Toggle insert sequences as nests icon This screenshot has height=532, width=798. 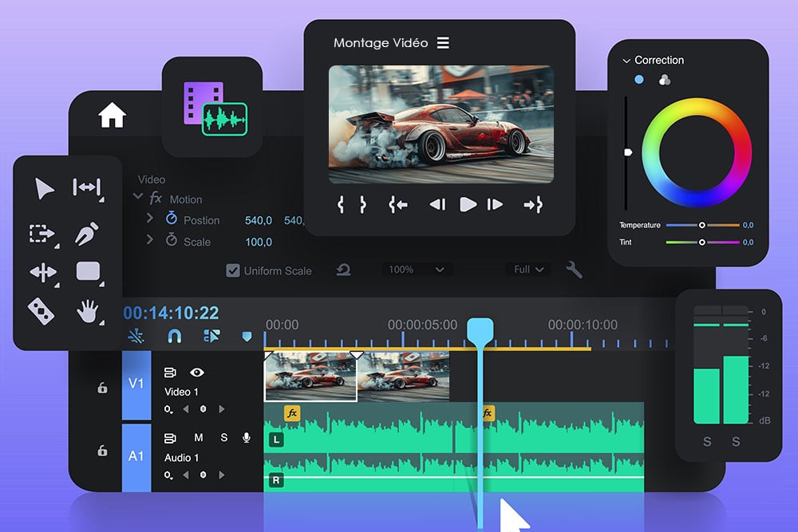(x=136, y=336)
